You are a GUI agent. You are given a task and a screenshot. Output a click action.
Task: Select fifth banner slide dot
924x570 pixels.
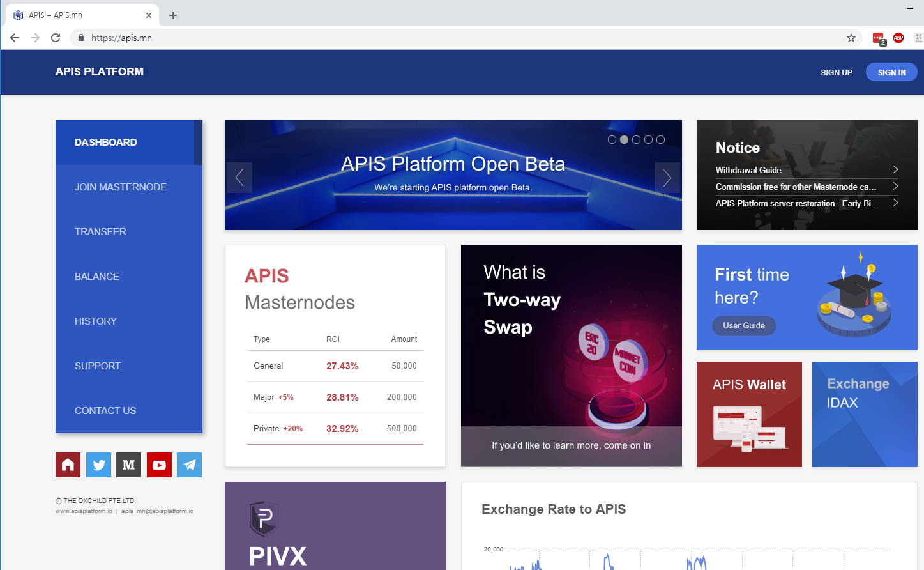tap(660, 139)
